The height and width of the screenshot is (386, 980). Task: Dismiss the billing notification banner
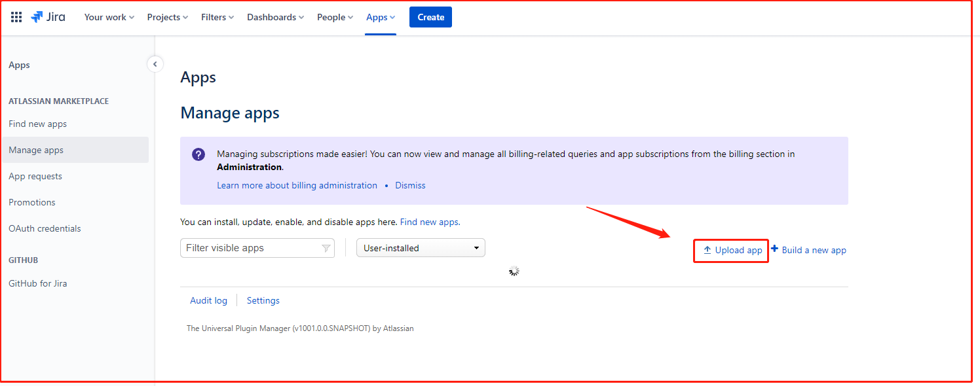pyautogui.click(x=410, y=185)
